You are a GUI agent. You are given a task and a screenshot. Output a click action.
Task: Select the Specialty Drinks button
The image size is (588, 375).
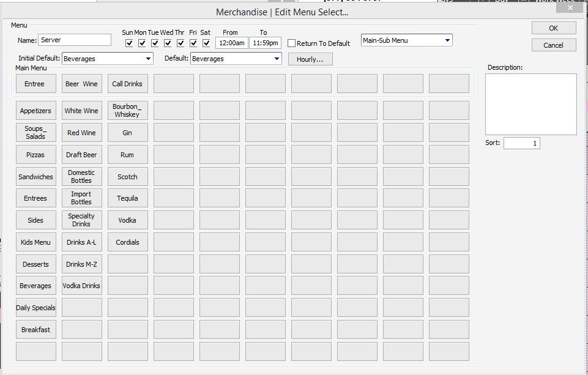tap(82, 220)
